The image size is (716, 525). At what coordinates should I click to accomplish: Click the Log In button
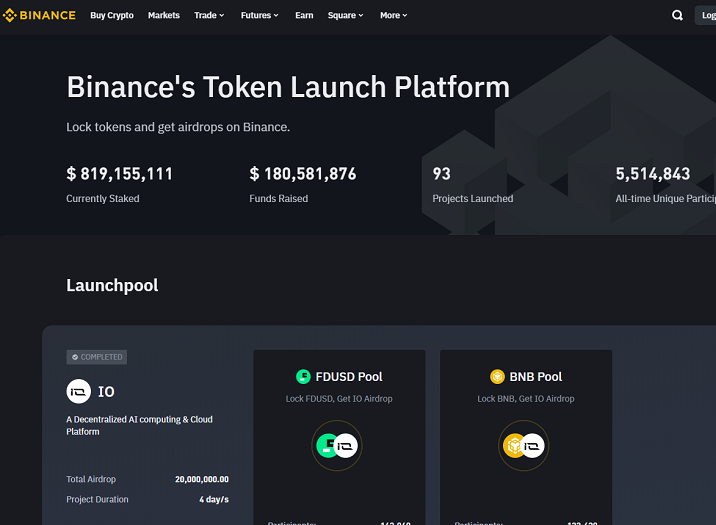pos(705,15)
